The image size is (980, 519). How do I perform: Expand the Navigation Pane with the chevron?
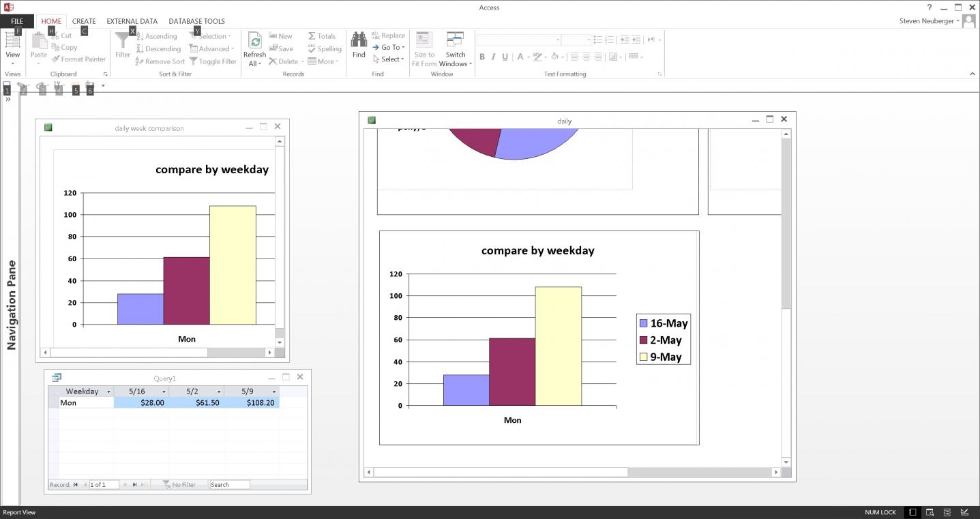[x=8, y=100]
